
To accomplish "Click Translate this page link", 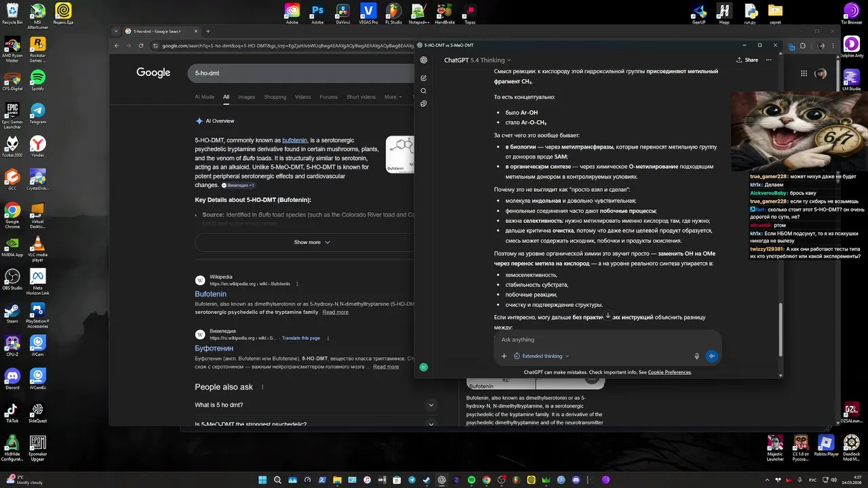I will click(301, 338).
